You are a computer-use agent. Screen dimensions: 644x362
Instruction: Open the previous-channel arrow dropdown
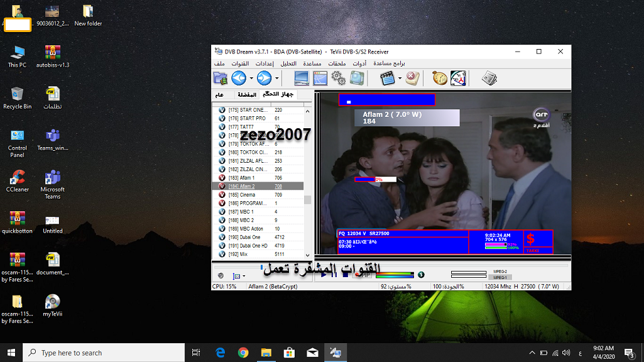click(x=251, y=78)
